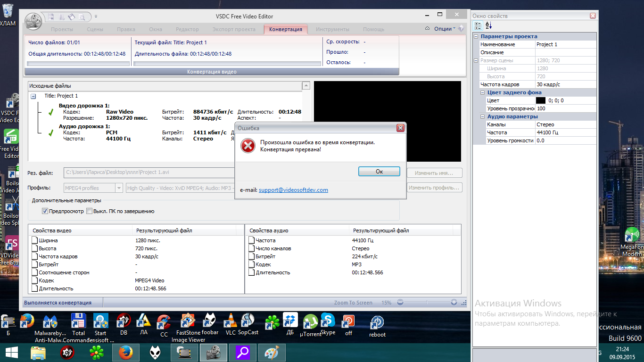This screenshot has height=362, width=644.
Task: Click the zoom out minus button
Action: (400, 303)
